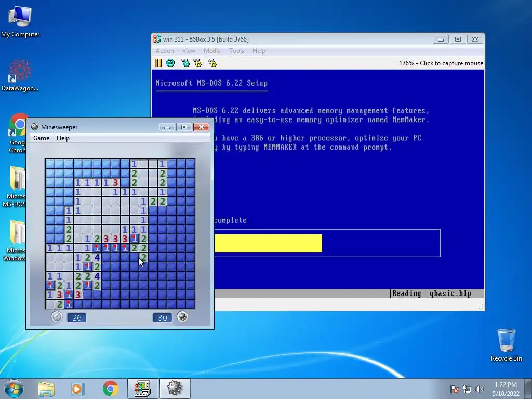Viewport: 532px width, 399px height.
Task: Open the My Computer desktop icon
Action: (20, 21)
